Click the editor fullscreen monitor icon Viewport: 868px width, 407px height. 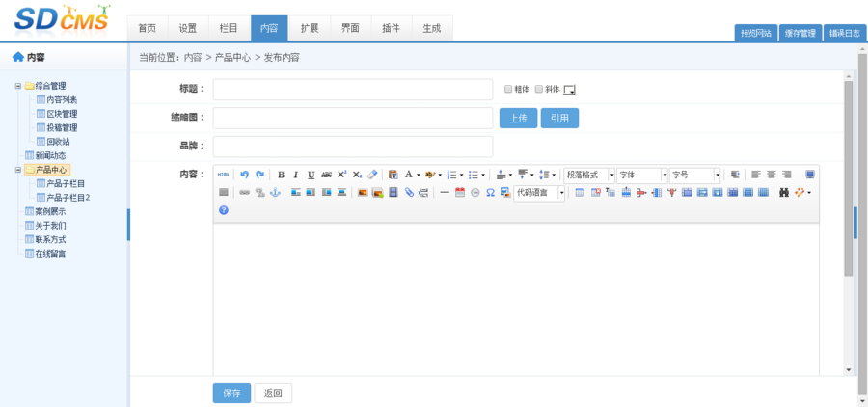pyautogui.click(x=810, y=175)
